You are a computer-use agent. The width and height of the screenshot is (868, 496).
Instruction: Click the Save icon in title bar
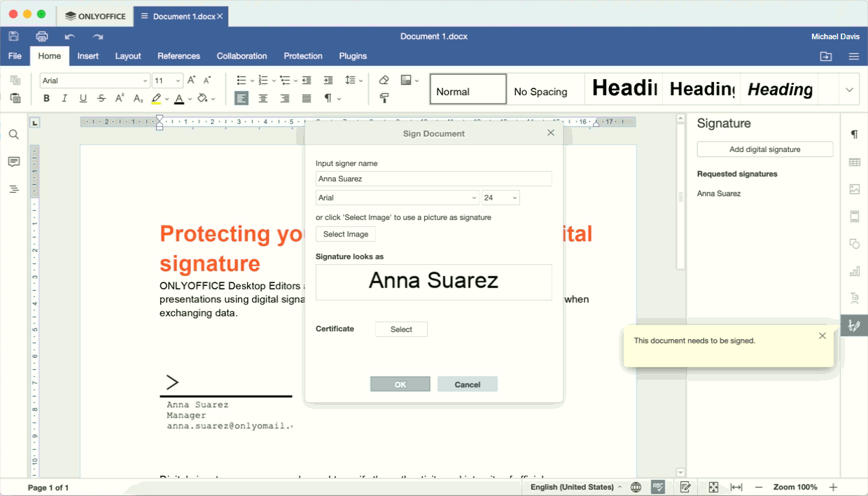click(13, 36)
